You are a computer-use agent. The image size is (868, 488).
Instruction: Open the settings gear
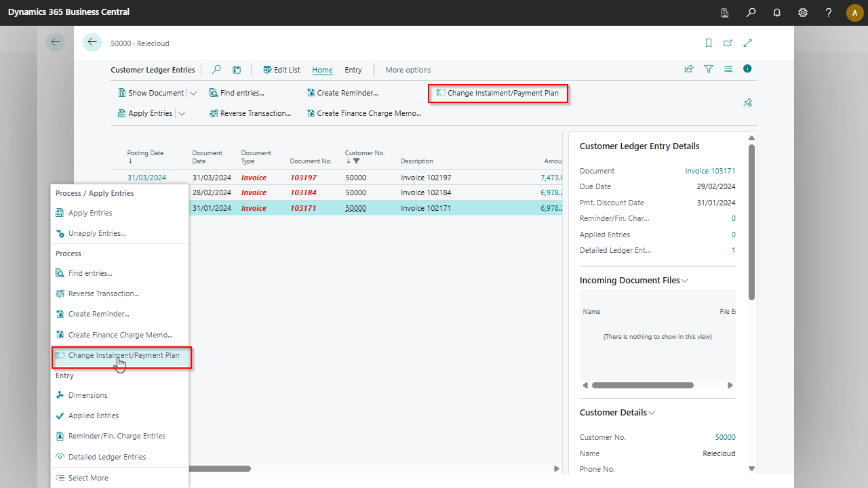(x=803, y=13)
